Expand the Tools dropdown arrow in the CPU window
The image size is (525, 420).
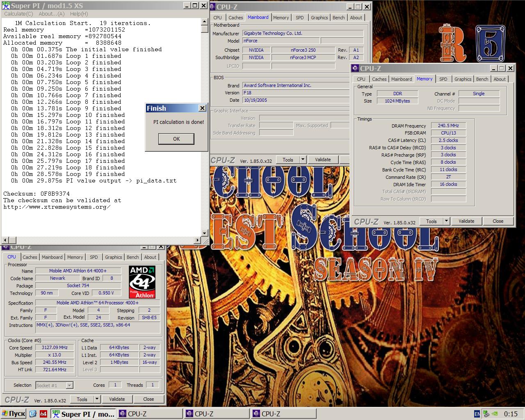click(x=97, y=399)
